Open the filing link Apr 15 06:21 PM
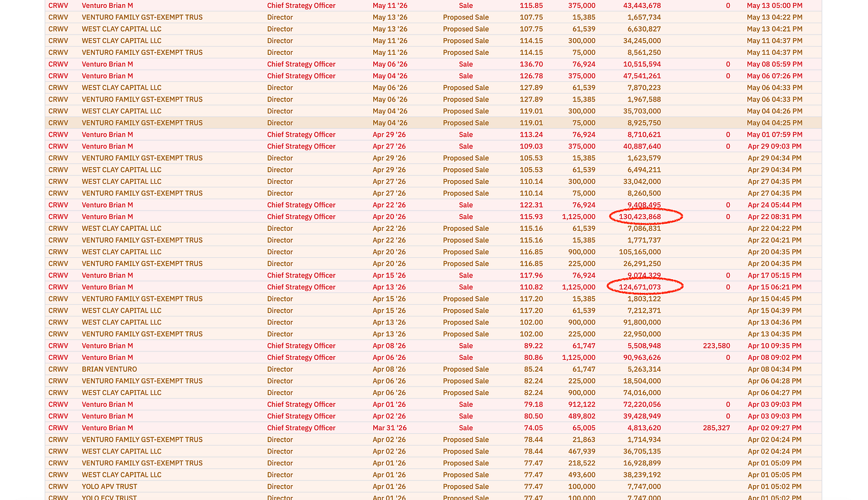This screenshot has height=500, width=868. 774,287
